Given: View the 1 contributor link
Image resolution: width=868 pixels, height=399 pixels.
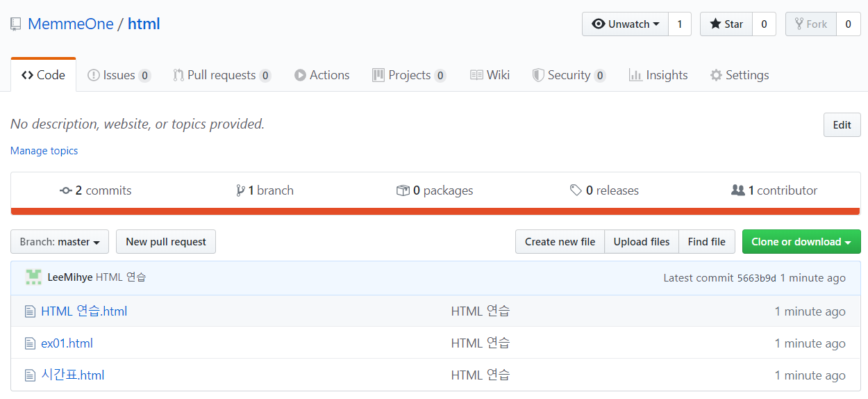Looking at the screenshot, I should pyautogui.click(x=774, y=190).
